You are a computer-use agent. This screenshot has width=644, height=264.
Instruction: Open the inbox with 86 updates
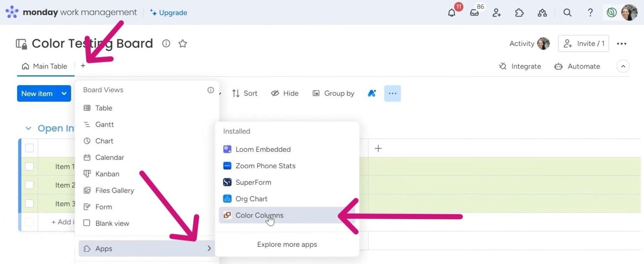(x=474, y=13)
